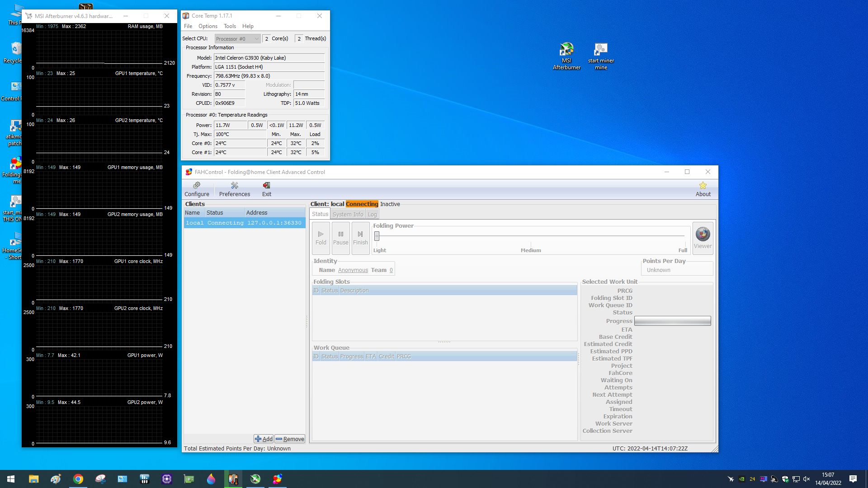868x488 pixels.
Task: Click the Work Queue PRCG column header
Action: 404,357
